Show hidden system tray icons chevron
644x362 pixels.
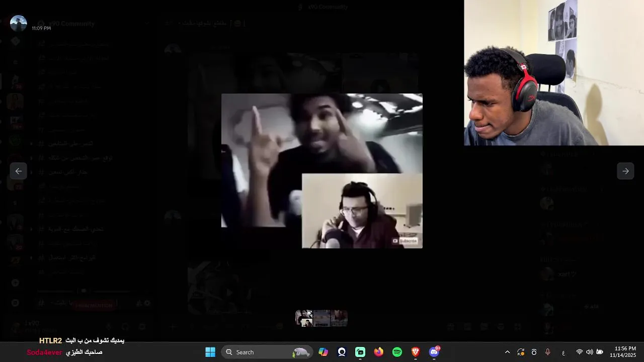(x=507, y=352)
